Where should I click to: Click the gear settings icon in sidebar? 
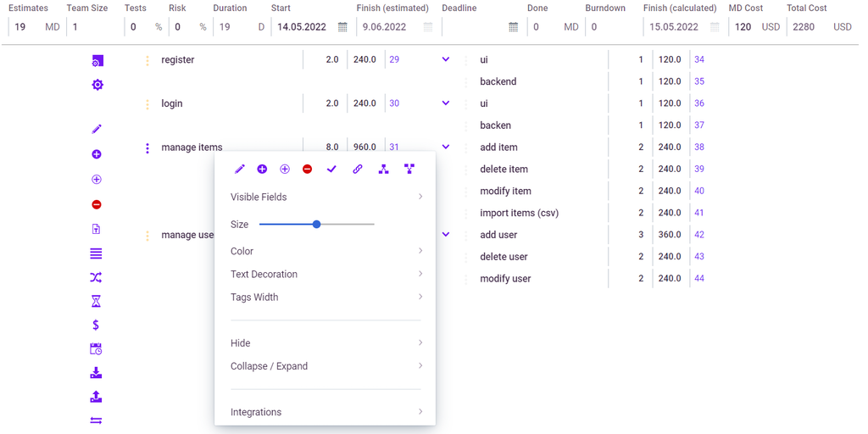coord(97,85)
